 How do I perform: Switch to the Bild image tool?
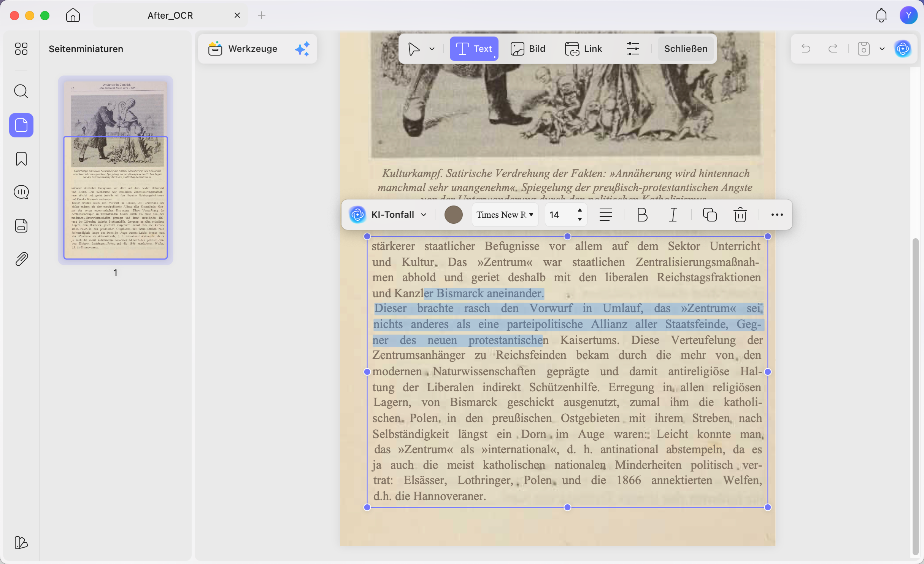coord(528,49)
